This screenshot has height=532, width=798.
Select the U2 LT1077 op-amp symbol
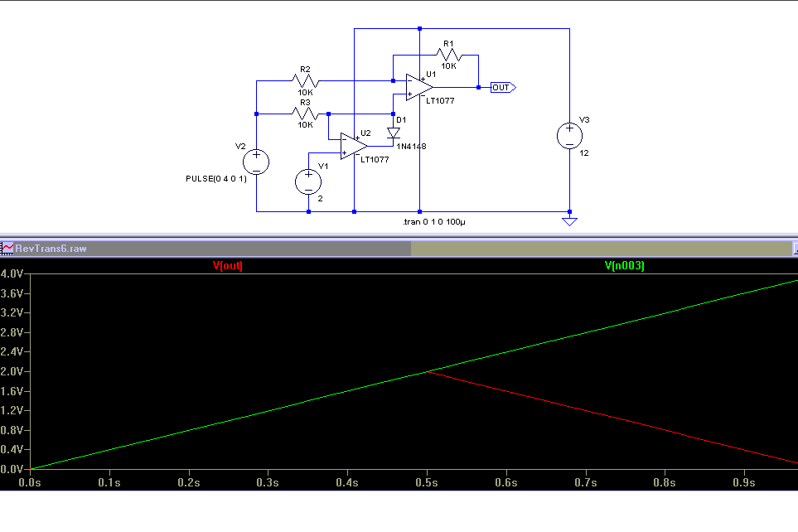pyautogui.click(x=354, y=146)
